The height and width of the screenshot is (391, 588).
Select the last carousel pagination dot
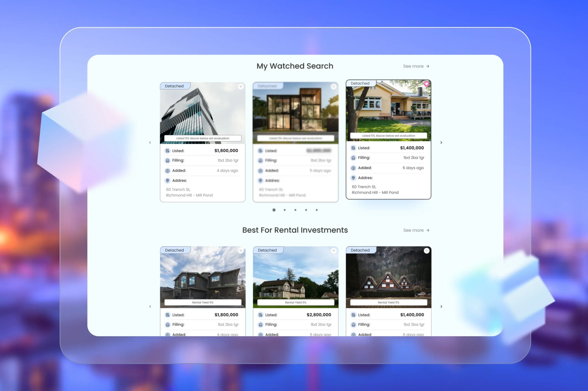[x=317, y=210]
